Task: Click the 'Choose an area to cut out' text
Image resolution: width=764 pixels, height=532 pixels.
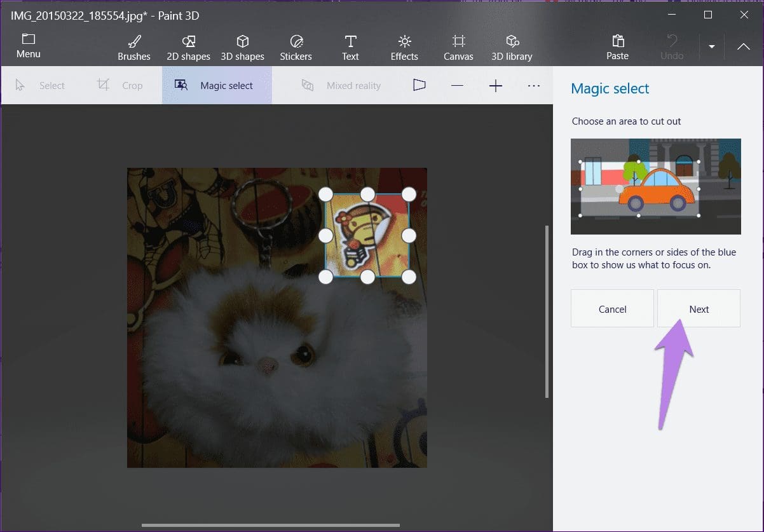Action: (x=626, y=121)
